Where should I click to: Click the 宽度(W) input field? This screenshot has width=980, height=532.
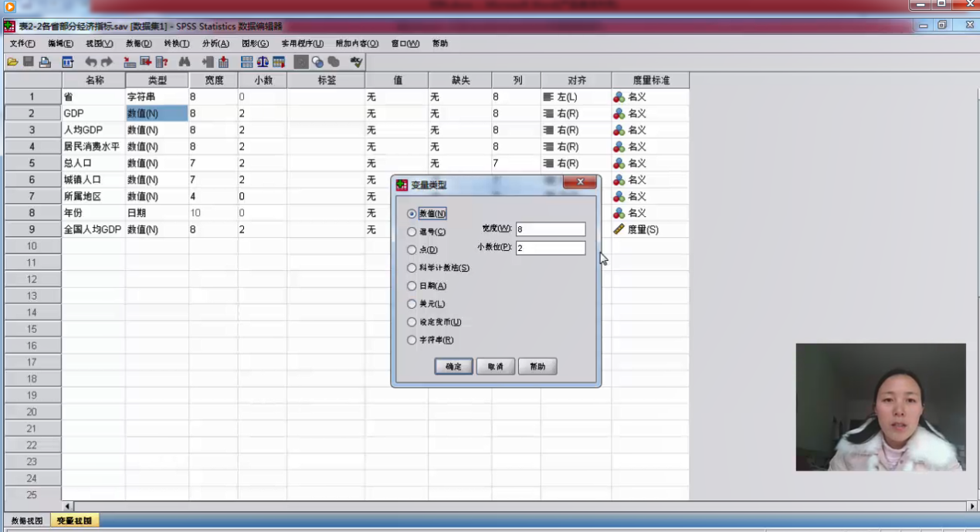tap(550, 229)
